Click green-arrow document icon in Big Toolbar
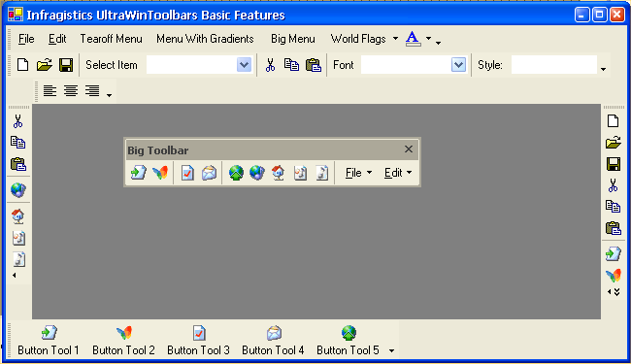The image size is (631, 364). tap(139, 173)
